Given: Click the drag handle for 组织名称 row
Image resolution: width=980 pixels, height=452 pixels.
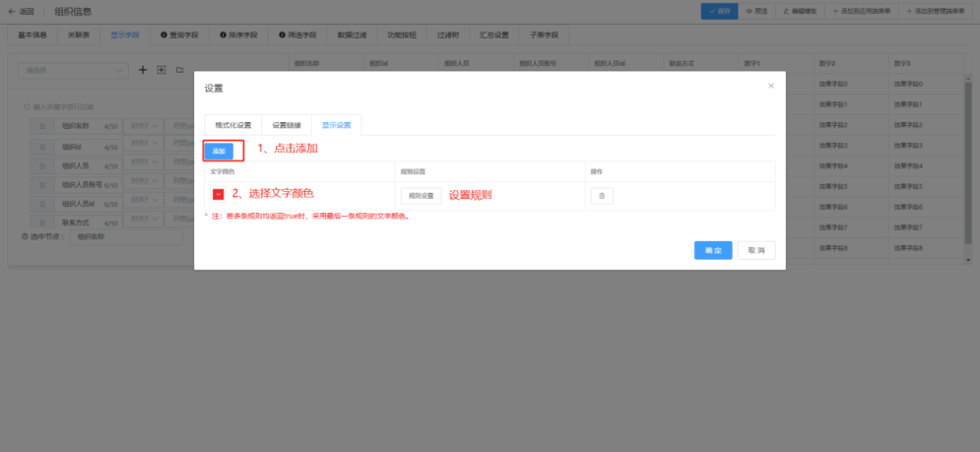Looking at the screenshot, I should click(43, 126).
